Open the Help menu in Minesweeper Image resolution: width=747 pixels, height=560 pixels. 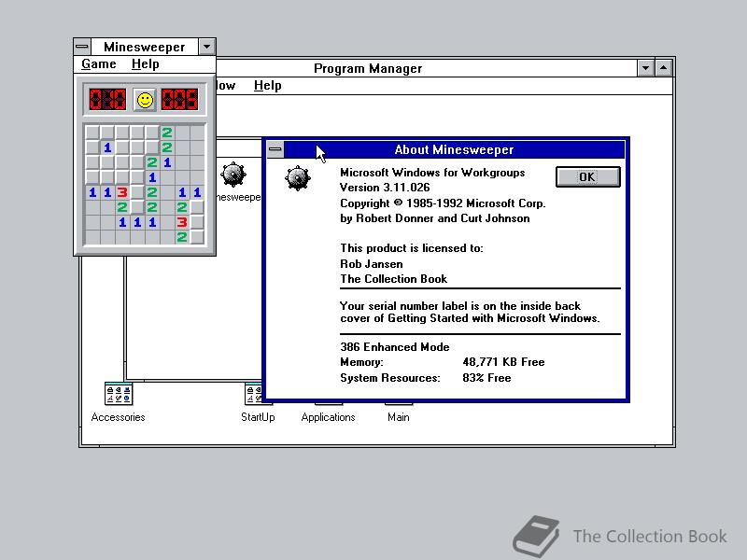click(x=146, y=63)
